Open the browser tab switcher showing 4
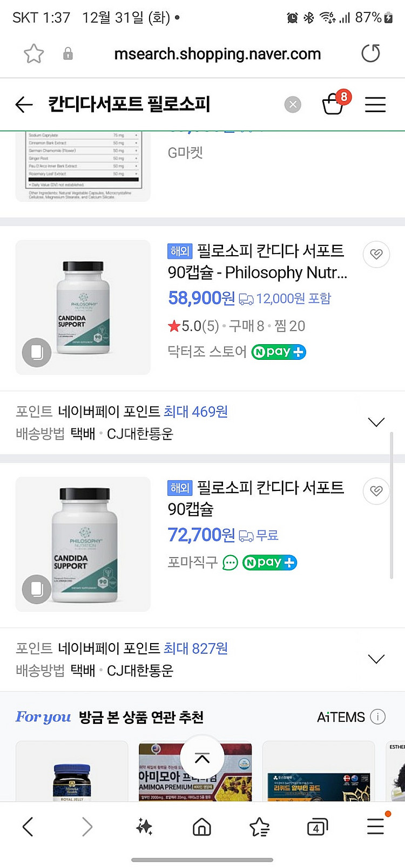Image resolution: width=405 pixels, height=868 pixels. (x=316, y=826)
